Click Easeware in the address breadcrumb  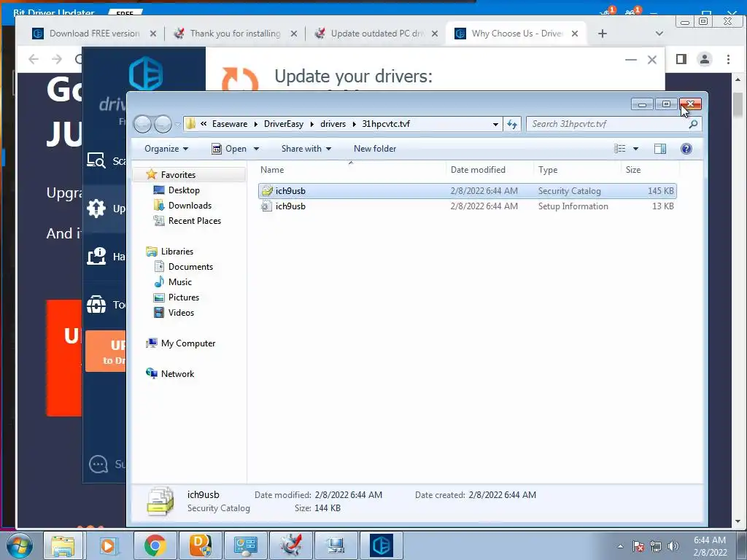pyautogui.click(x=230, y=124)
